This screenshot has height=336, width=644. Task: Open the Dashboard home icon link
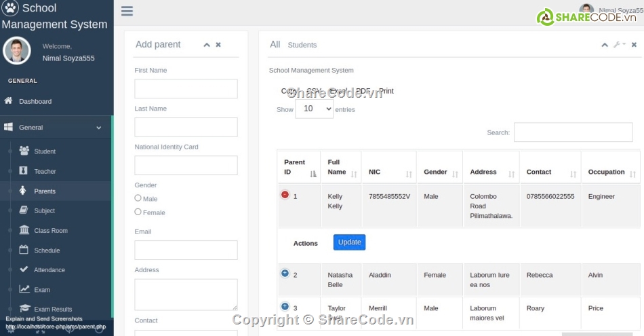coord(9,101)
